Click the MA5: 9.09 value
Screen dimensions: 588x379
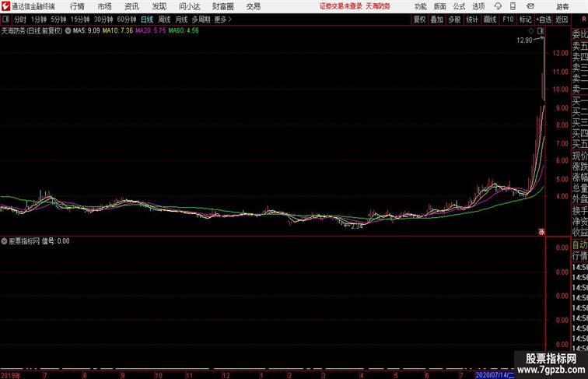(86, 31)
